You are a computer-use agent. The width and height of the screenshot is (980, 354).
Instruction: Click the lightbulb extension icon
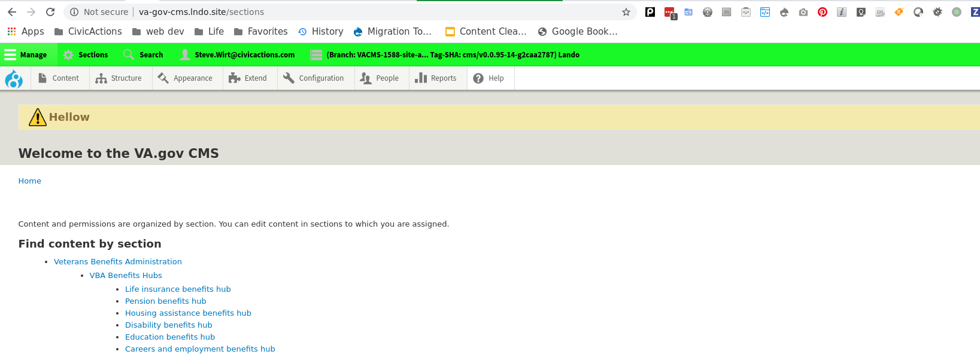(x=861, y=12)
